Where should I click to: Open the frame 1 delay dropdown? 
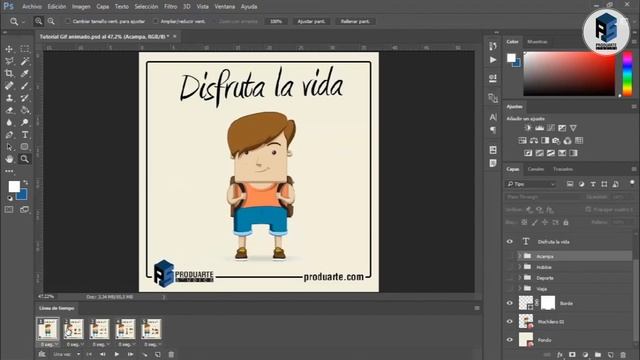(48, 344)
